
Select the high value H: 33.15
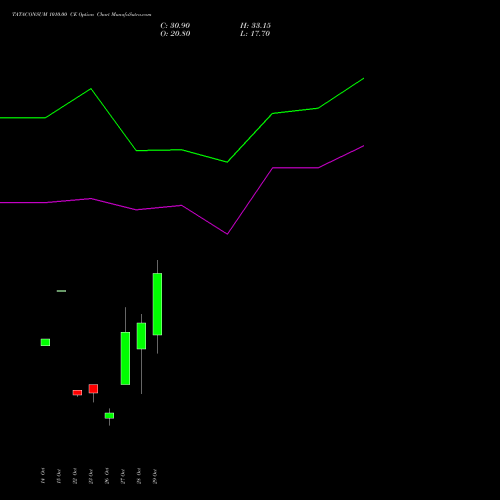coord(255,26)
